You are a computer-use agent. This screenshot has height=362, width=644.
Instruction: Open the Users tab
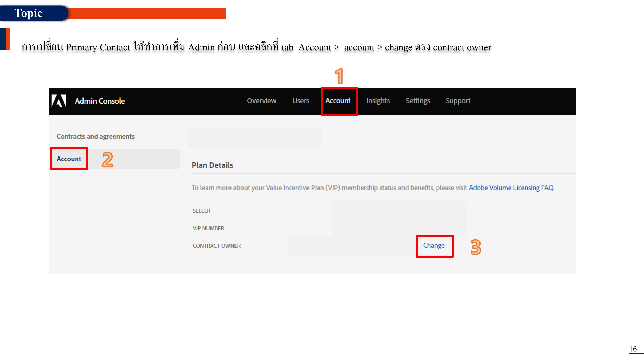coord(301,101)
